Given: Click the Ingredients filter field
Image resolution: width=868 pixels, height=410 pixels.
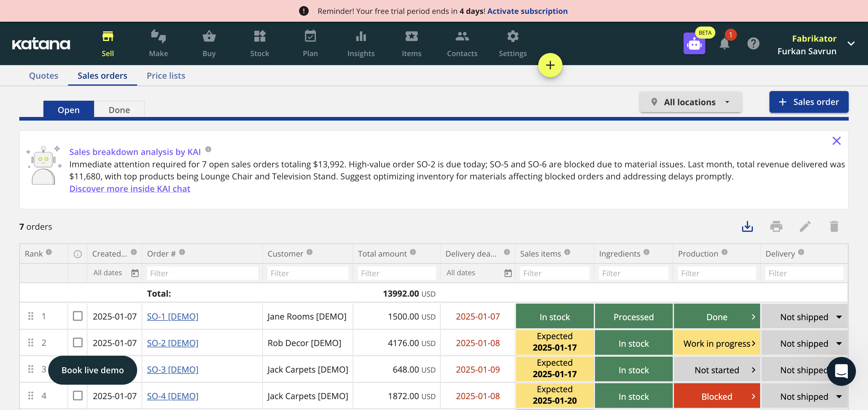Looking at the screenshot, I should click(634, 273).
